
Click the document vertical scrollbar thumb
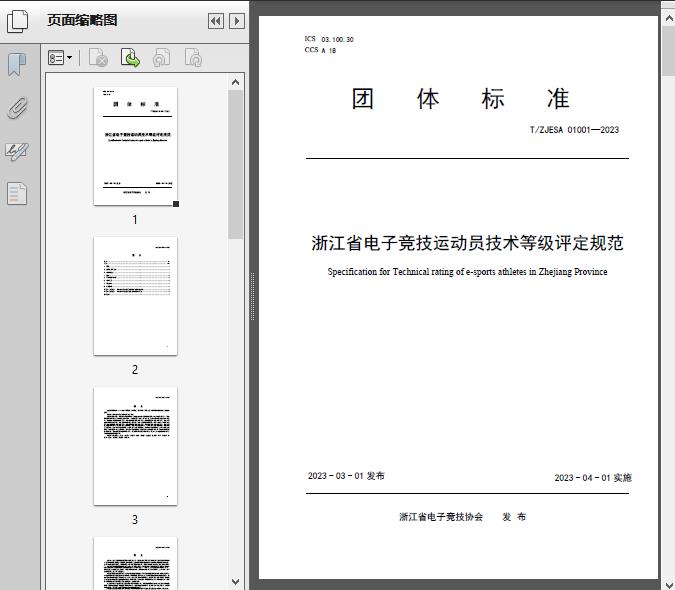click(x=669, y=50)
